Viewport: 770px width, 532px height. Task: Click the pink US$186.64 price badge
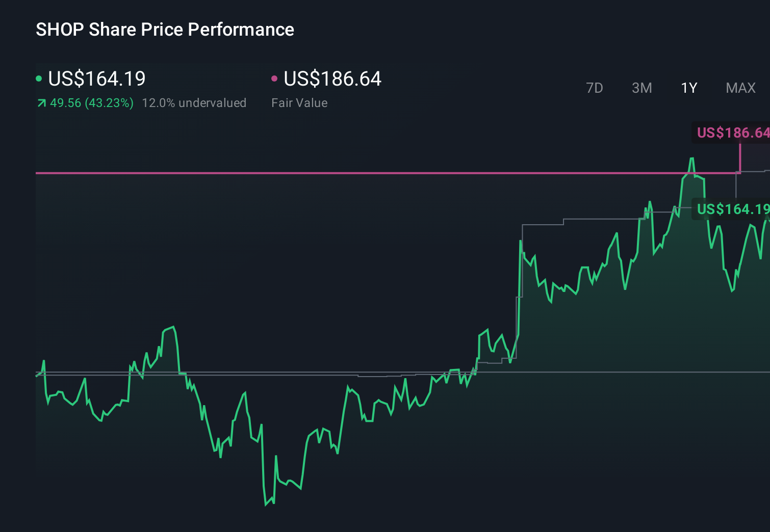pyautogui.click(x=732, y=134)
